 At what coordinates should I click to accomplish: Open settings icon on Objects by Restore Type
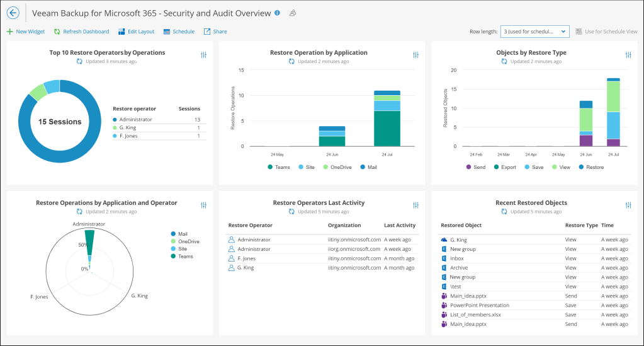(628, 55)
